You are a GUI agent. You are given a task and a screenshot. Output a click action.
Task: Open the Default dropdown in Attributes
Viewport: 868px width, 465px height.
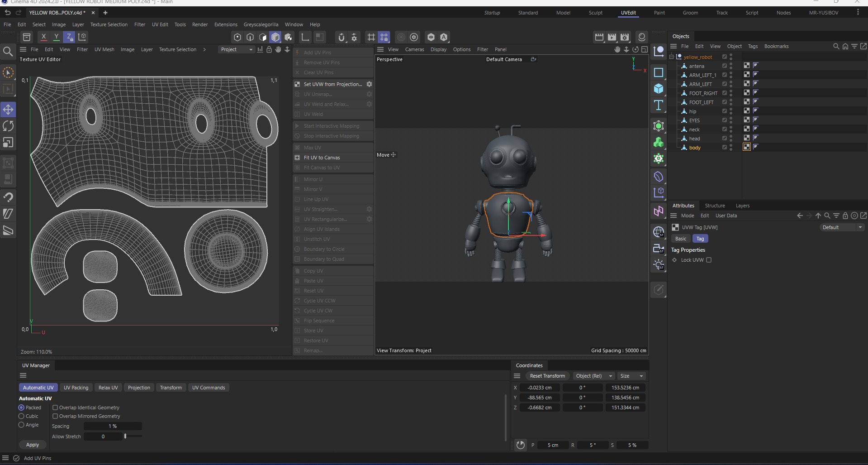click(x=842, y=227)
